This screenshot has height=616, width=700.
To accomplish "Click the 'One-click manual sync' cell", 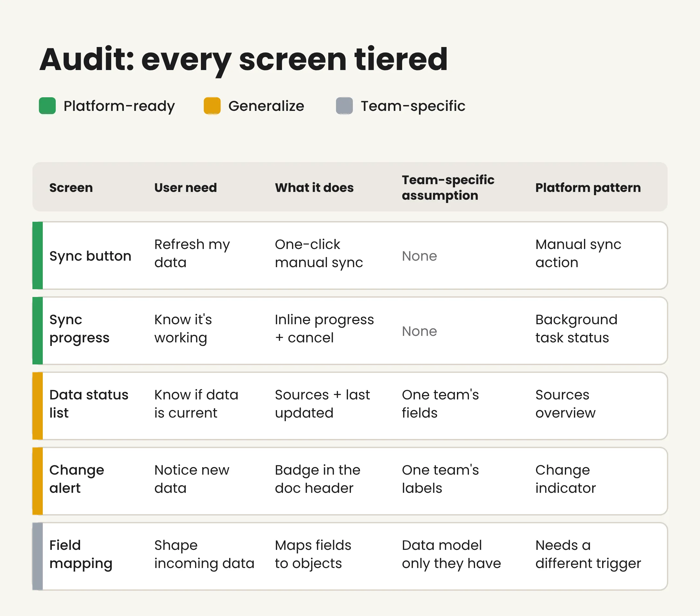I will pyautogui.click(x=319, y=254).
